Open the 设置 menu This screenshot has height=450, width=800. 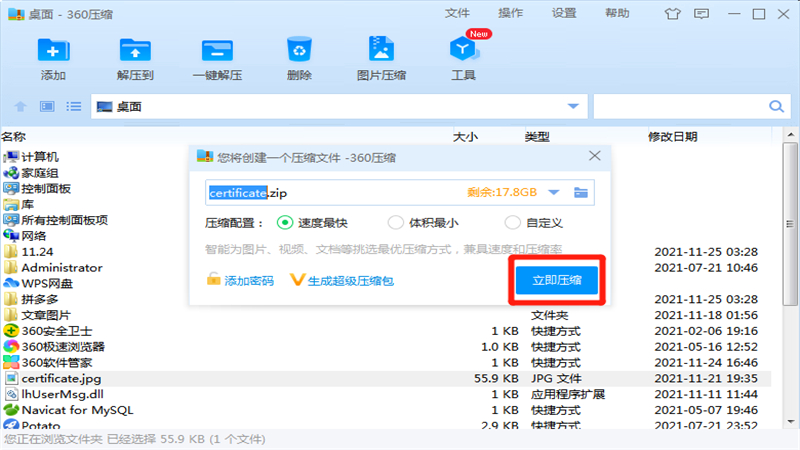tap(564, 13)
